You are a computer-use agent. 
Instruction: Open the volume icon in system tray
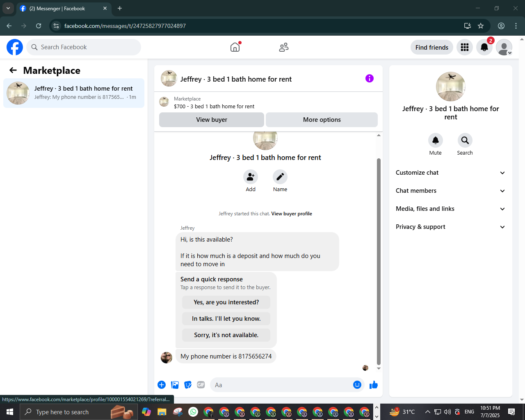pyautogui.click(x=447, y=412)
